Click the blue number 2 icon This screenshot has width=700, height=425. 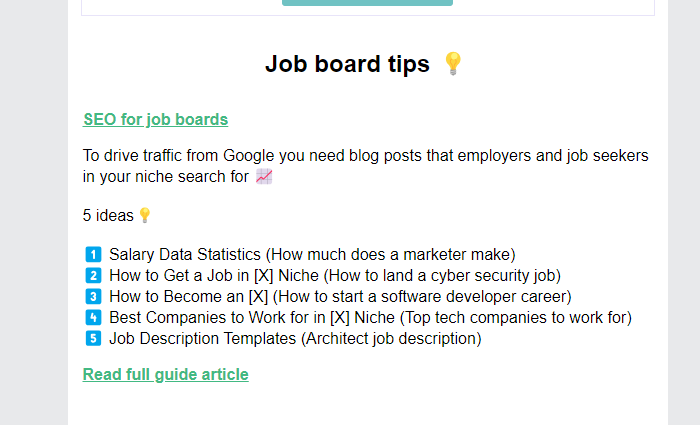[93, 275]
